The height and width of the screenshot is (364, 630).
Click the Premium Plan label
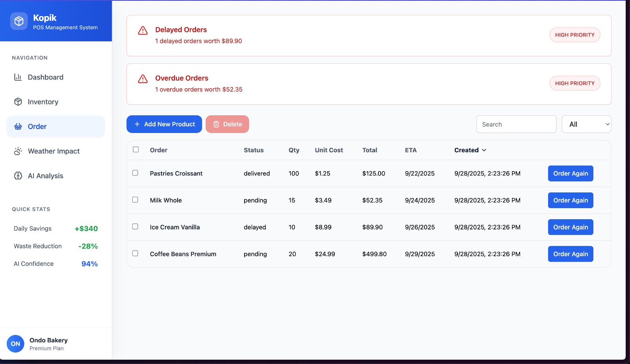(x=46, y=349)
